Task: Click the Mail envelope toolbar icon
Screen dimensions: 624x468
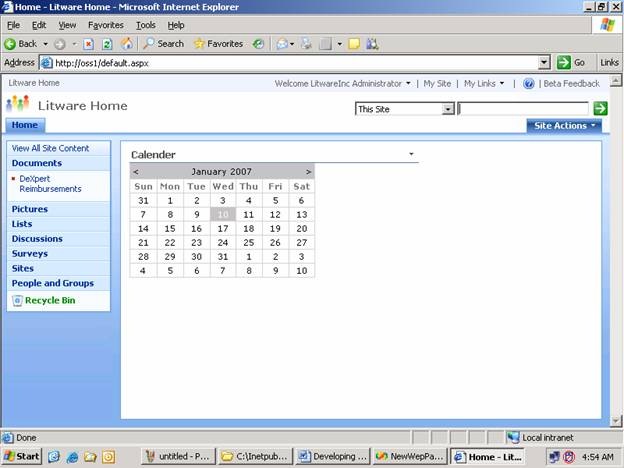Action: pyautogui.click(x=282, y=44)
